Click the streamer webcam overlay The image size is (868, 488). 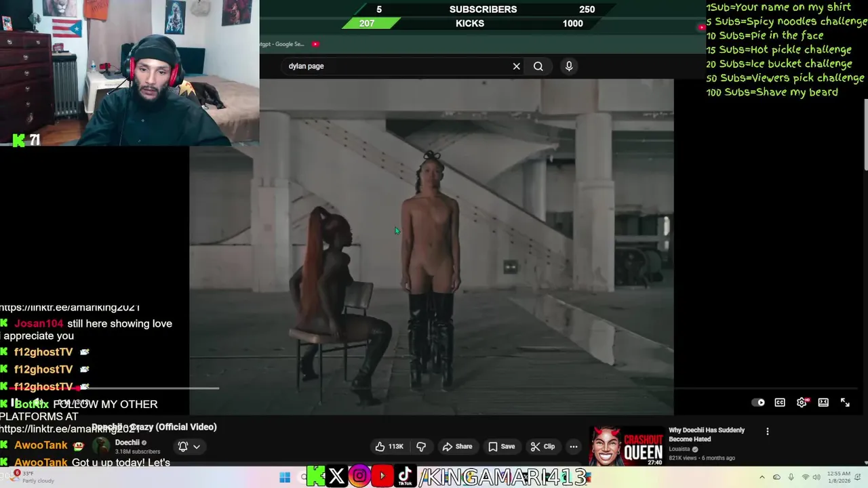(129, 73)
